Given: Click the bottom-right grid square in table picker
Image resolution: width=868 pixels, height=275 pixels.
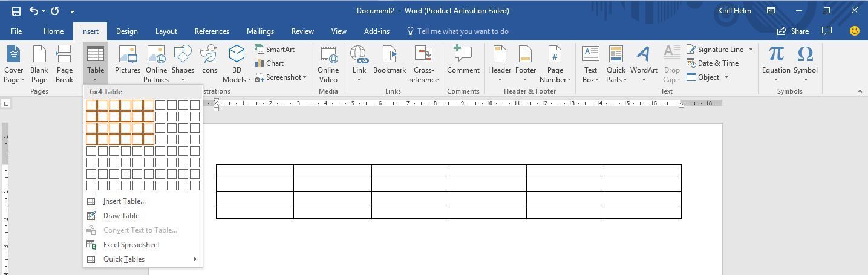Looking at the screenshot, I should [194, 186].
